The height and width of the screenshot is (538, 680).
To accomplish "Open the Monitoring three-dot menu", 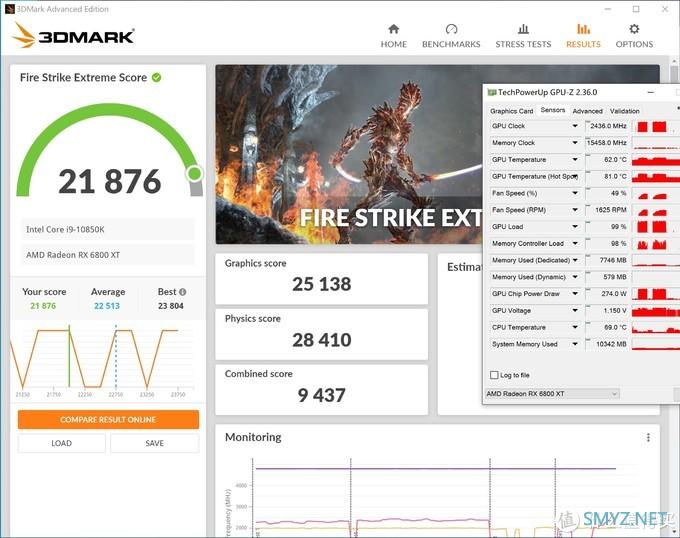I will [x=648, y=437].
